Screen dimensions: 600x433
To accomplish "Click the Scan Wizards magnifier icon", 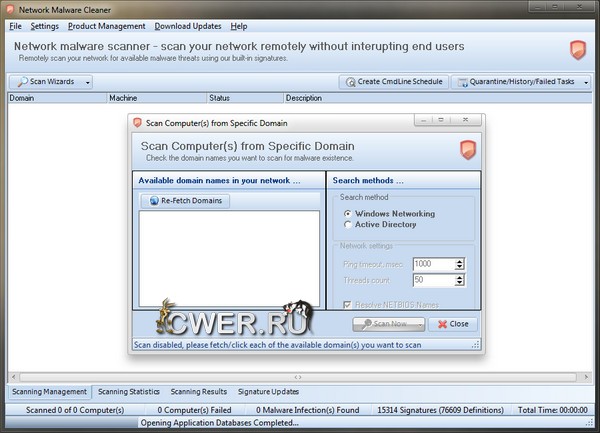I will coord(22,82).
